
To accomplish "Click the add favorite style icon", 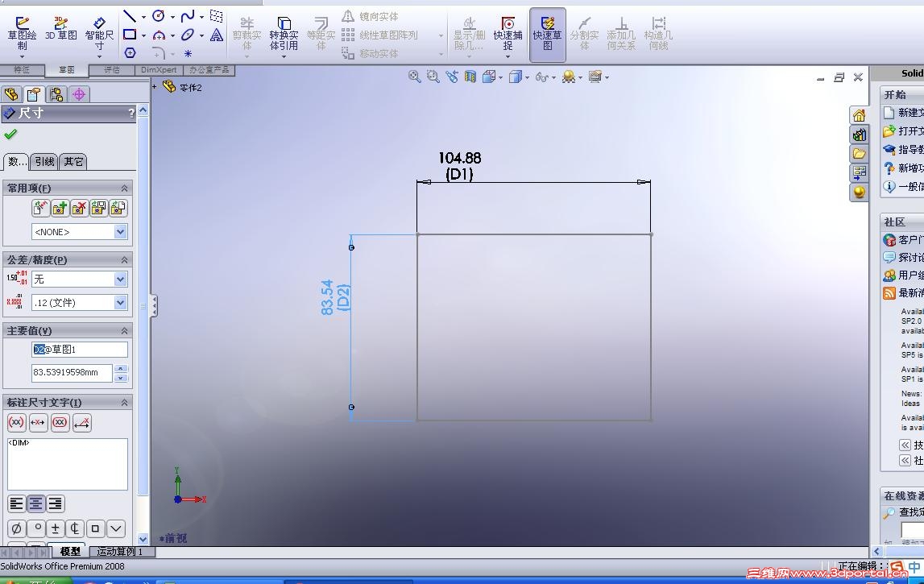I will point(60,208).
